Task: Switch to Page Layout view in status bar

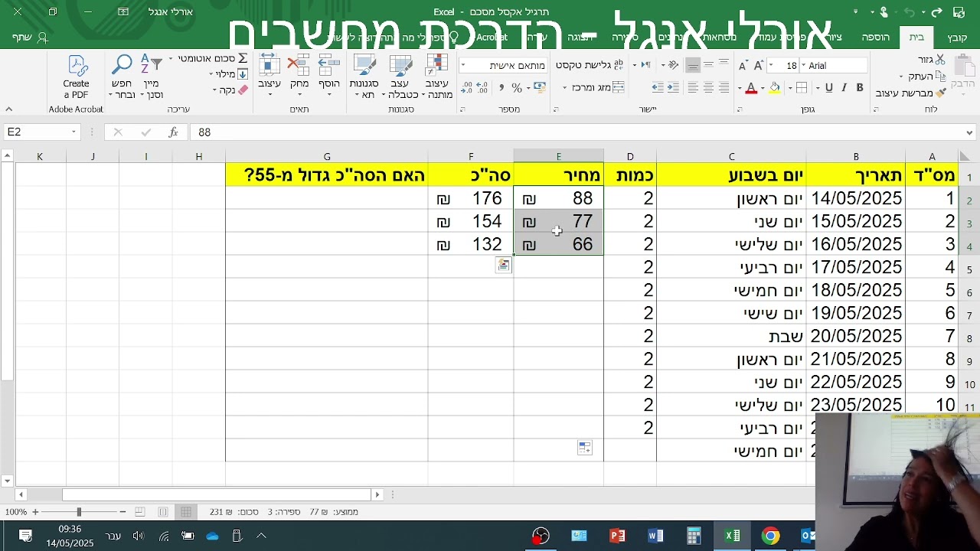Action: click(x=163, y=511)
